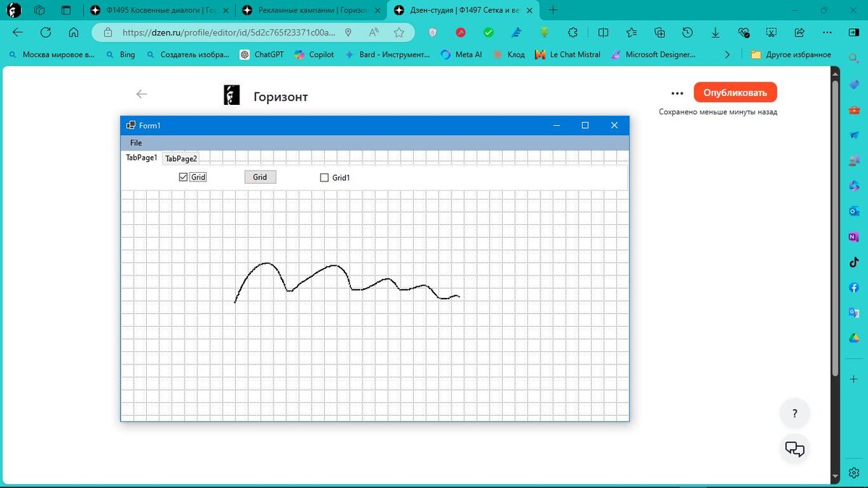
Task: Open a new browser tab
Action: [x=554, y=10]
